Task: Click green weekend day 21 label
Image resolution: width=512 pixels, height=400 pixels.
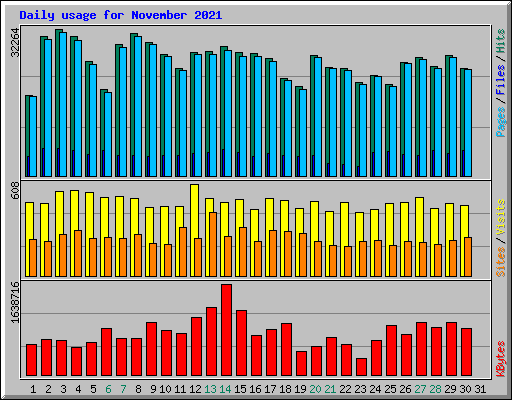Action: point(330,389)
